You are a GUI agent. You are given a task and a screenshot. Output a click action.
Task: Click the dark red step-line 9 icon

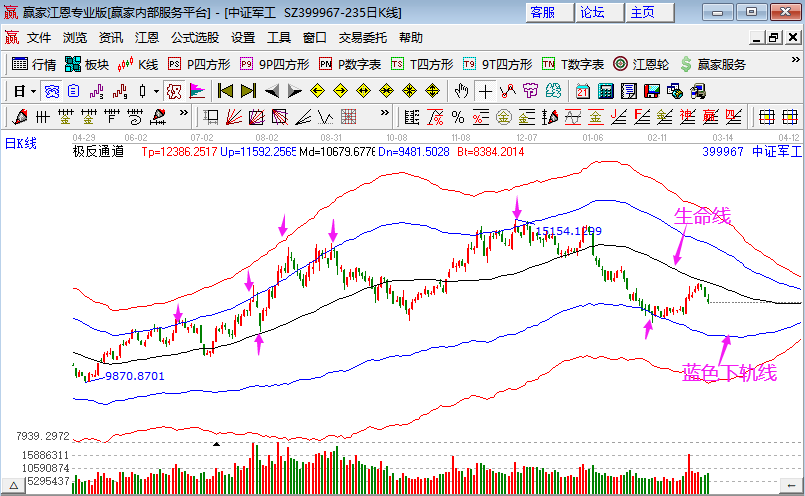[120, 91]
